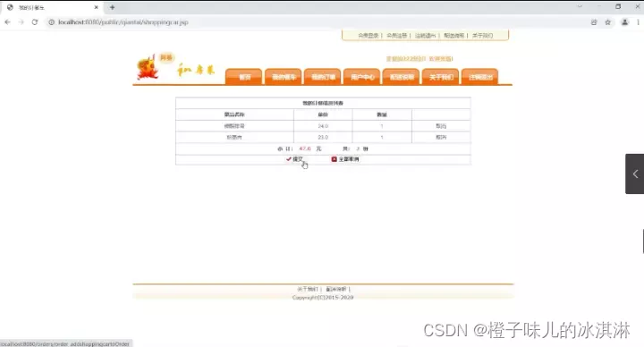Click the footer 关于我们 link
The height and width of the screenshot is (347, 644).
tap(308, 289)
